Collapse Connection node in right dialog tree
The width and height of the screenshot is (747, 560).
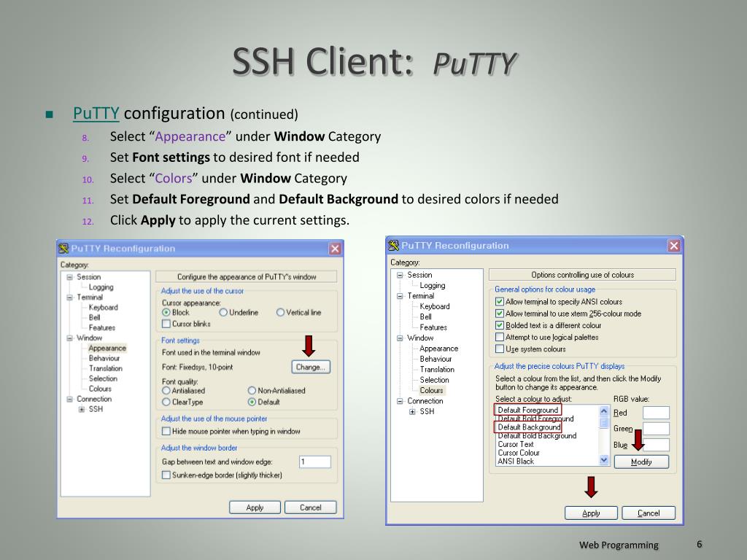click(x=400, y=401)
